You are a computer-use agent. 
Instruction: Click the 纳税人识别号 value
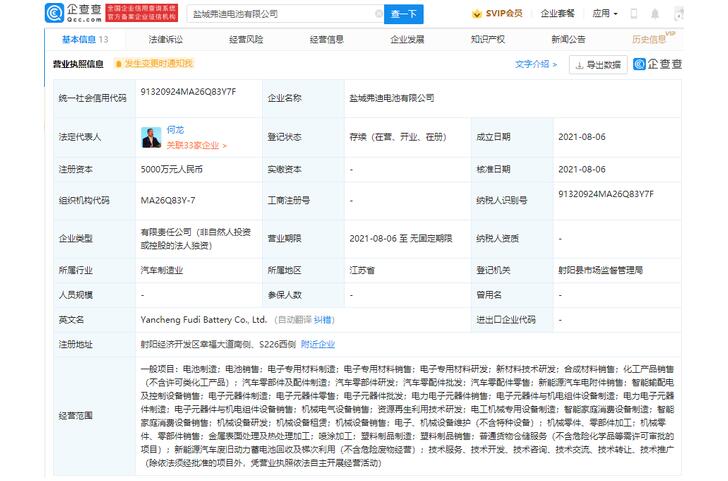pos(606,194)
